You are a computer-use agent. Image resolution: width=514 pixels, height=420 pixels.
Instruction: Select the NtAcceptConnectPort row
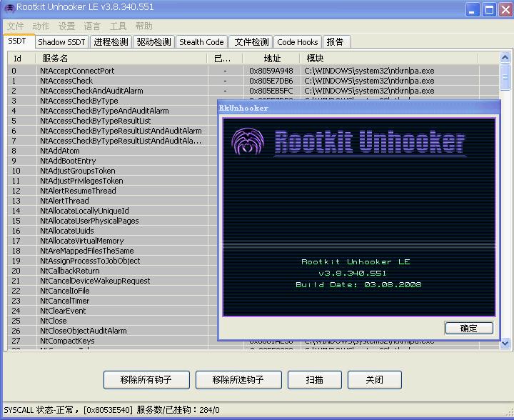point(253,71)
